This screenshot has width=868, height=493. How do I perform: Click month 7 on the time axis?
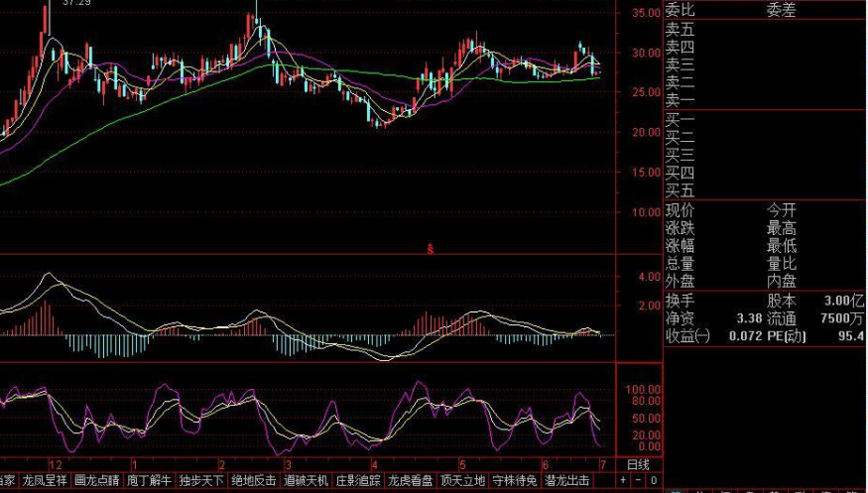coord(603,465)
